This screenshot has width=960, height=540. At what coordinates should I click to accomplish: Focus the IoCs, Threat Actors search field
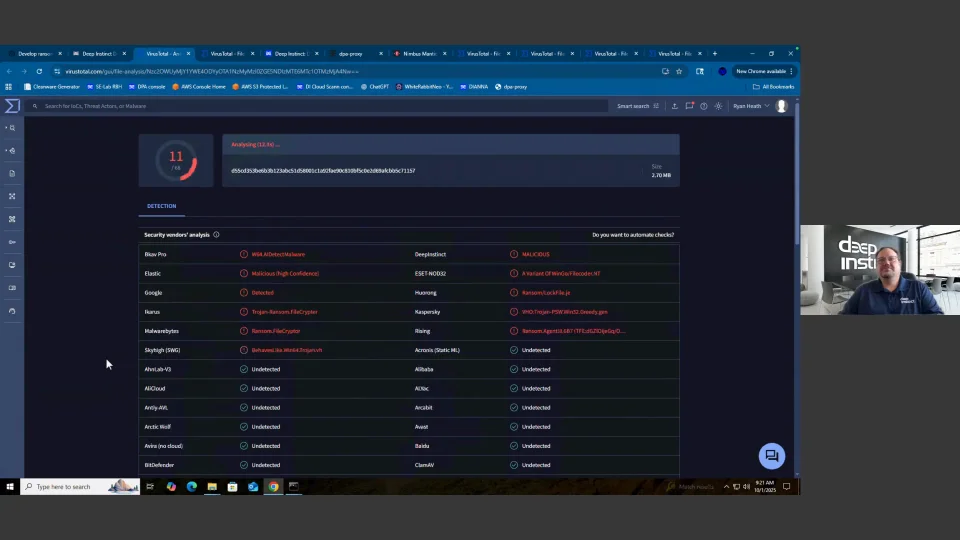(x=318, y=106)
